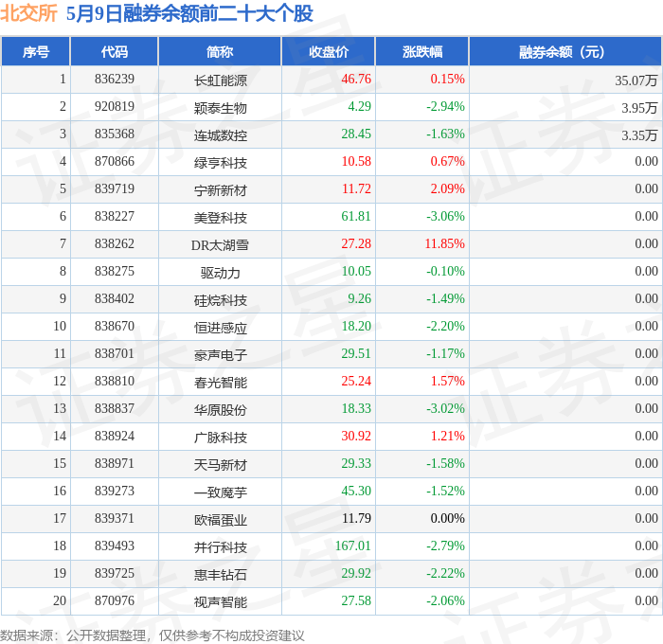Select the 华原股份 name cell

(221, 410)
